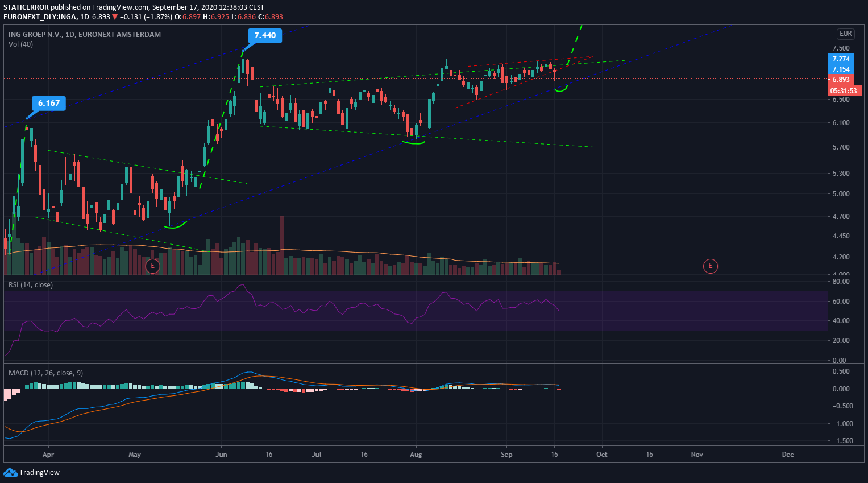Image resolution: width=868 pixels, height=483 pixels.
Task: Click the Sep label on time axis
Action: click(506, 455)
